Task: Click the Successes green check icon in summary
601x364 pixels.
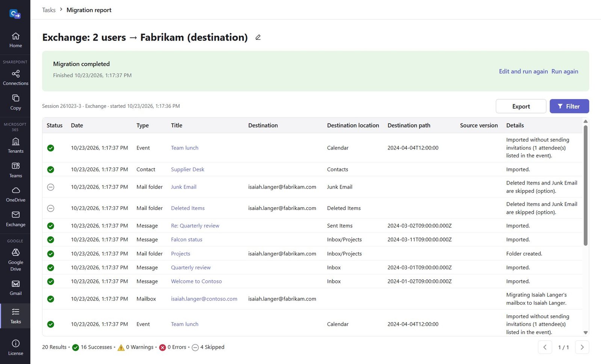Action: pos(76,347)
